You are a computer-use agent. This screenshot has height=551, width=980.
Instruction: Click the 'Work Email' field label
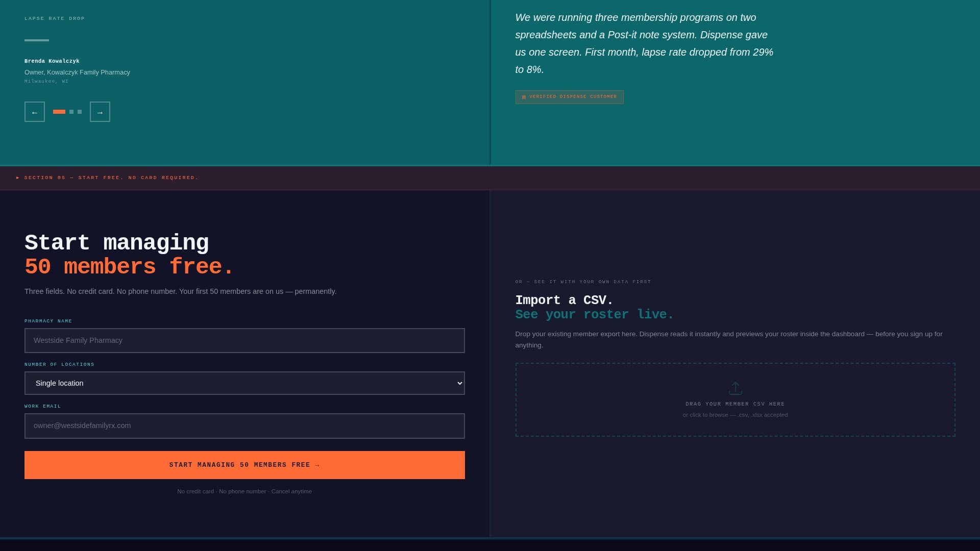click(x=43, y=406)
